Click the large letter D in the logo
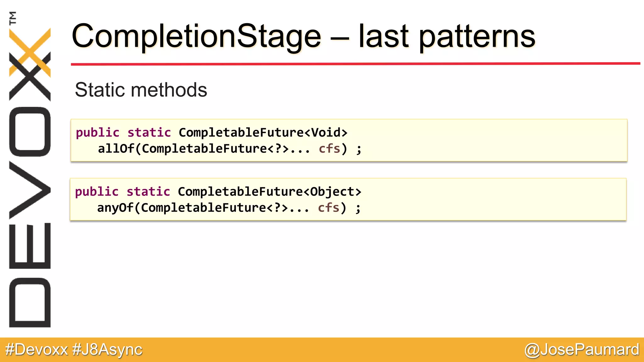Viewport: 644px width, 362px height. click(x=30, y=302)
